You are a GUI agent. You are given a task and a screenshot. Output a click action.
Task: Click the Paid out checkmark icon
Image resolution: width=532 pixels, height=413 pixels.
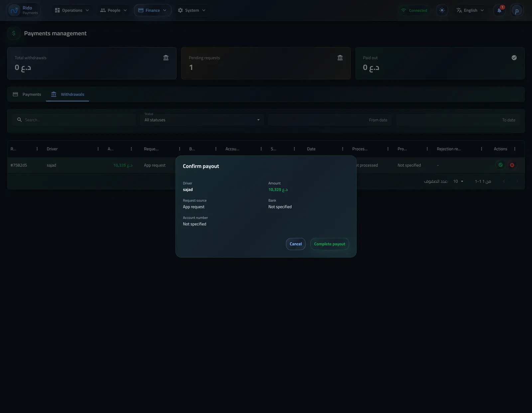pos(514,58)
